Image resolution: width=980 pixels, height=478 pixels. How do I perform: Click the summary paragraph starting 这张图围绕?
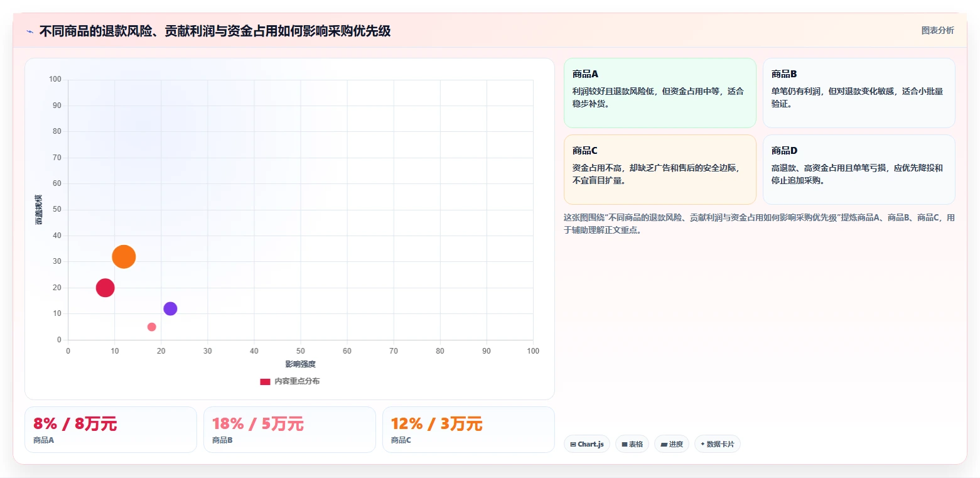coord(760,224)
